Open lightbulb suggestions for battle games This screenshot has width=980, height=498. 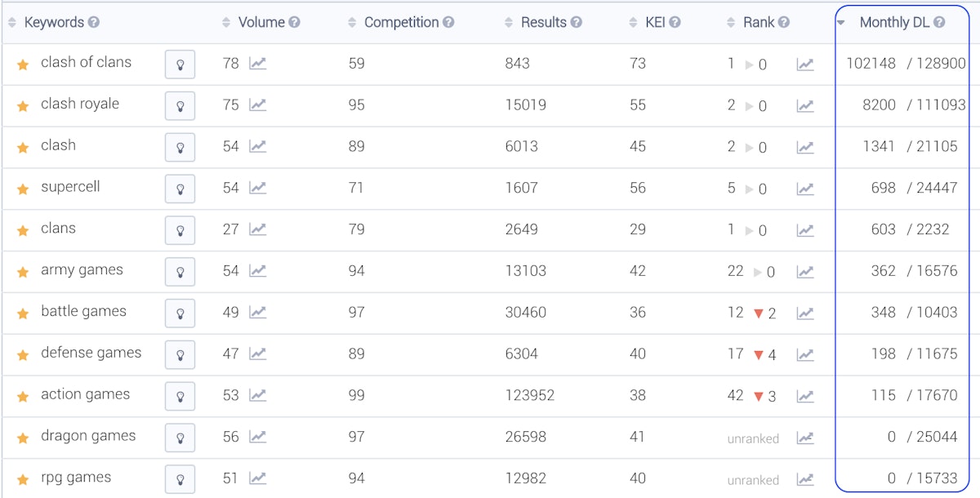coord(180,313)
